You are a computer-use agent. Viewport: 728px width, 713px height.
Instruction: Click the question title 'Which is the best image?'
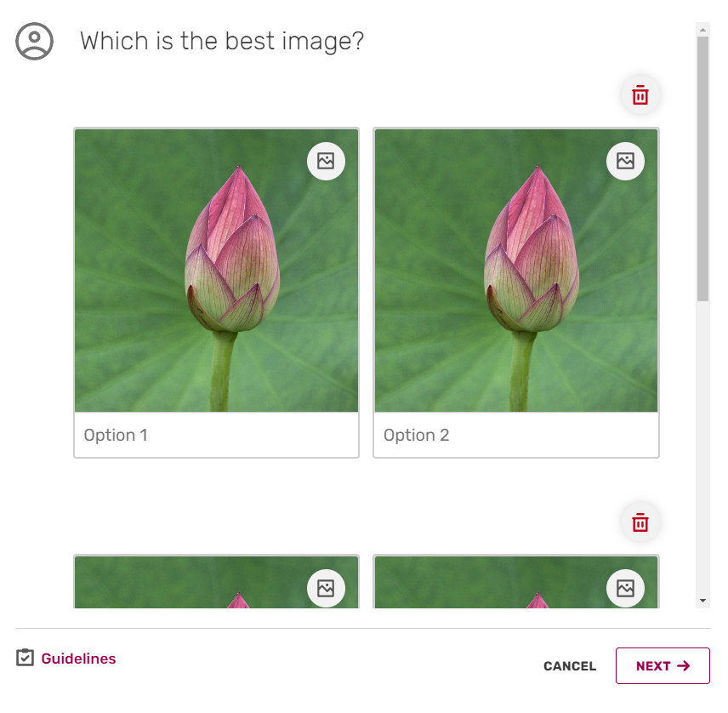tap(222, 41)
